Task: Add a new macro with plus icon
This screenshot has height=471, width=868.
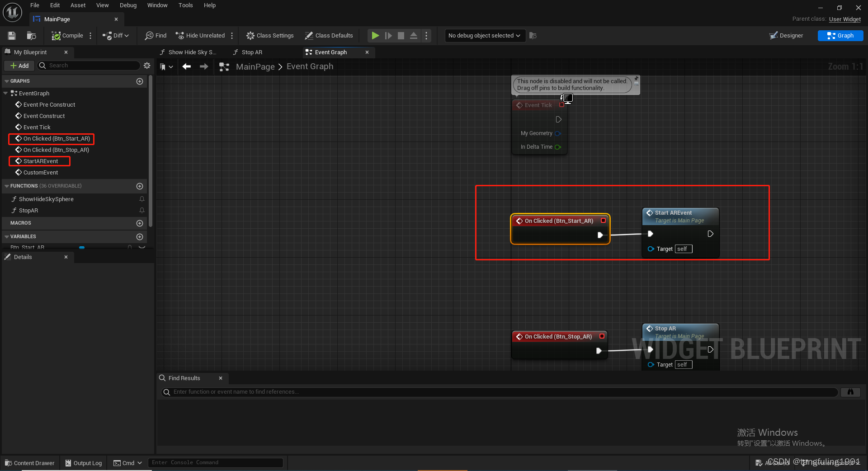Action: [140, 223]
